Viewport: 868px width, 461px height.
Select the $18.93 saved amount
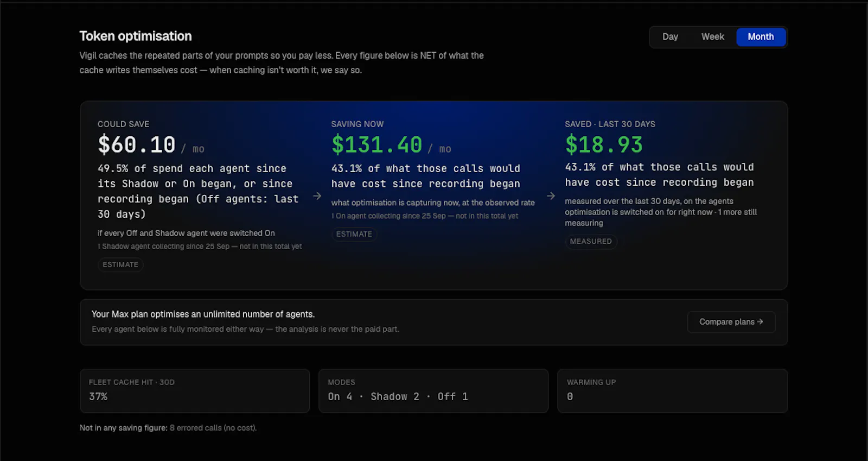(604, 145)
